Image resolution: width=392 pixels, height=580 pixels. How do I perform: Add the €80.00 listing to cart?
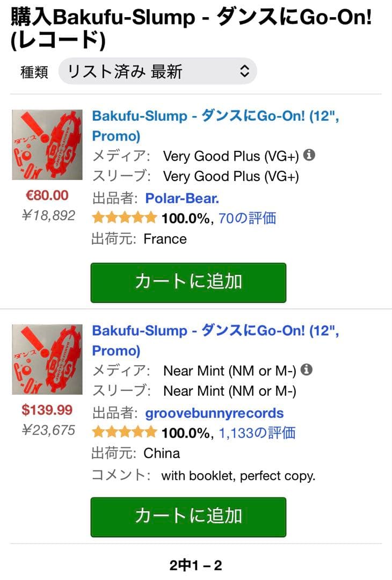[189, 282]
